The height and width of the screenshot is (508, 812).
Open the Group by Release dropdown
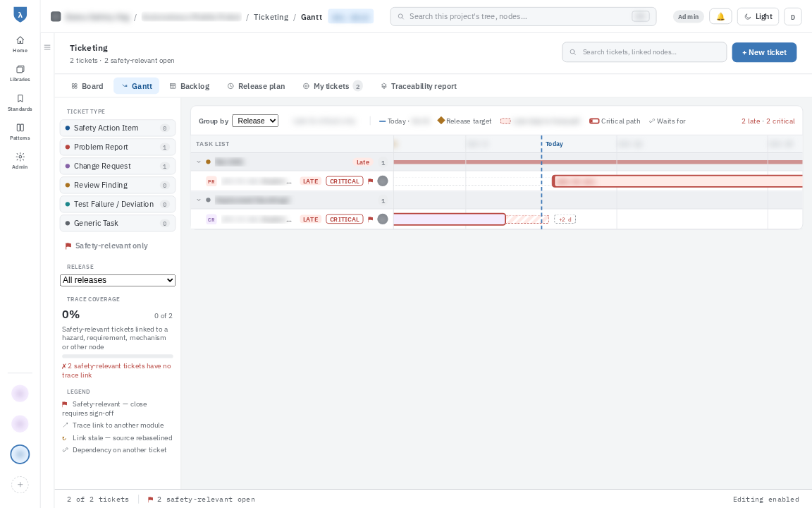pyautogui.click(x=255, y=121)
